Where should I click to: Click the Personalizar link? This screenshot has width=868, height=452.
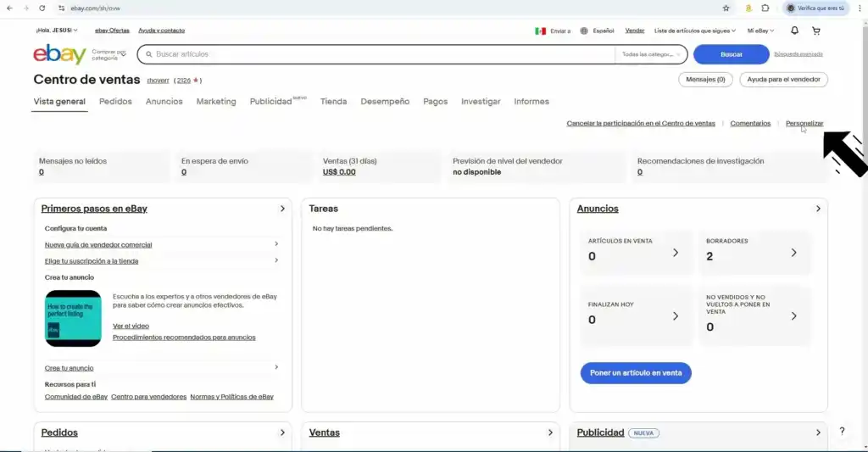click(804, 124)
